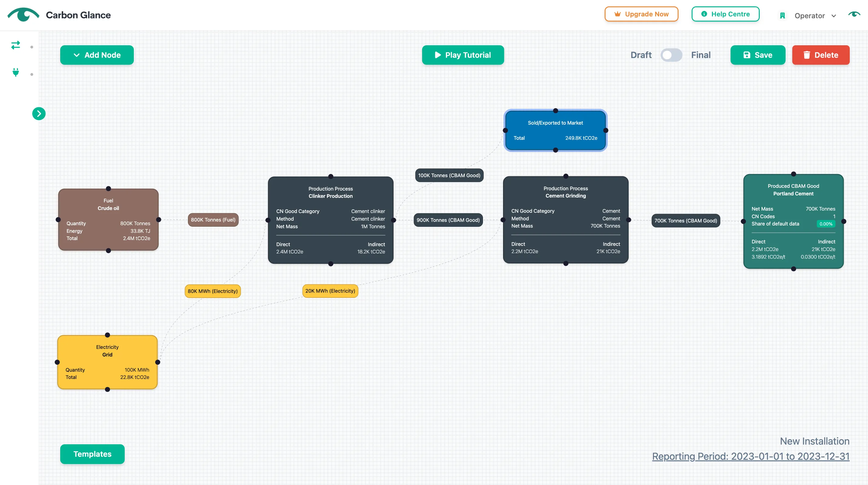Click the floppy disk icon on Save
868x485 pixels.
pos(747,55)
